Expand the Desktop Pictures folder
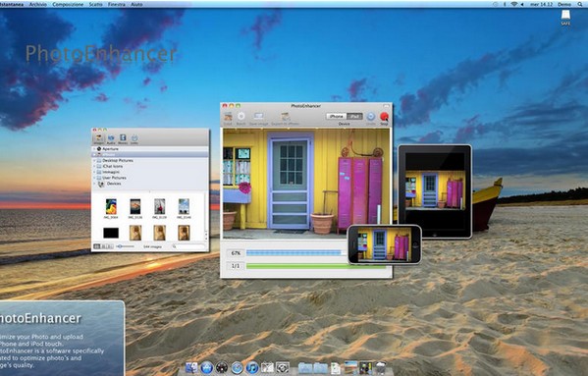Screen dimensions: 588x376 point(94,160)
